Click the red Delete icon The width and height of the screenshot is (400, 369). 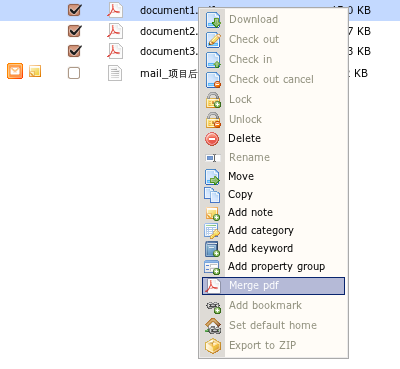(x=212, y=139)
